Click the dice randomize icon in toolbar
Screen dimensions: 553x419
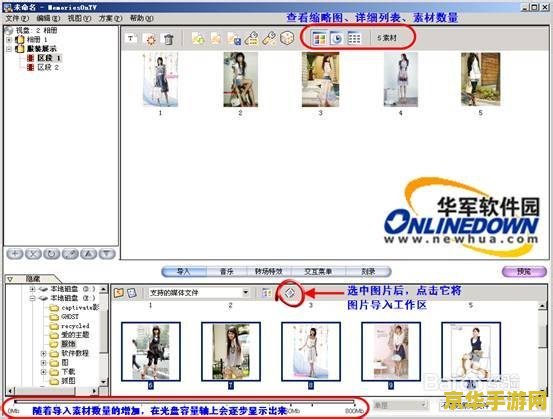(x=287, y=38)
